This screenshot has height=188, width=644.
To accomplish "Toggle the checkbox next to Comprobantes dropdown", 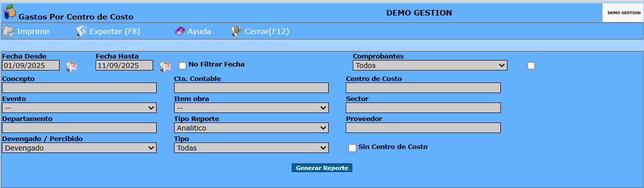I will click(x=531, y=65).
